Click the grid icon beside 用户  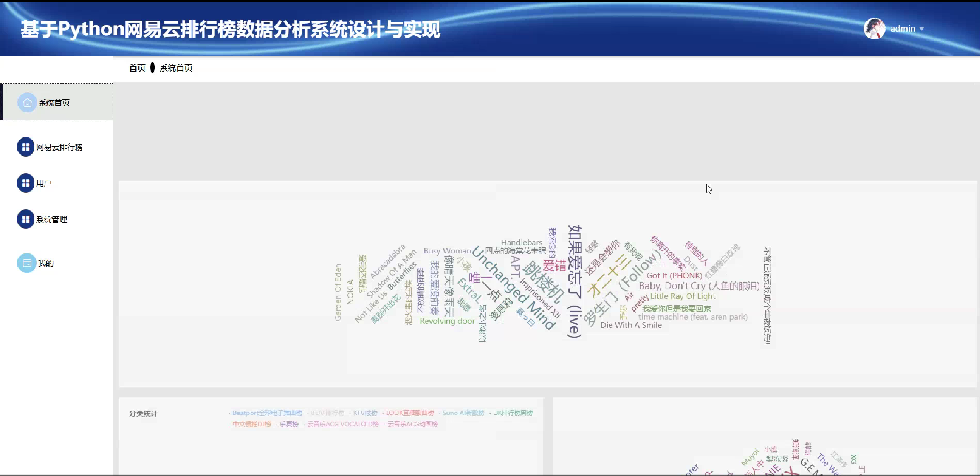click(26, 183)
